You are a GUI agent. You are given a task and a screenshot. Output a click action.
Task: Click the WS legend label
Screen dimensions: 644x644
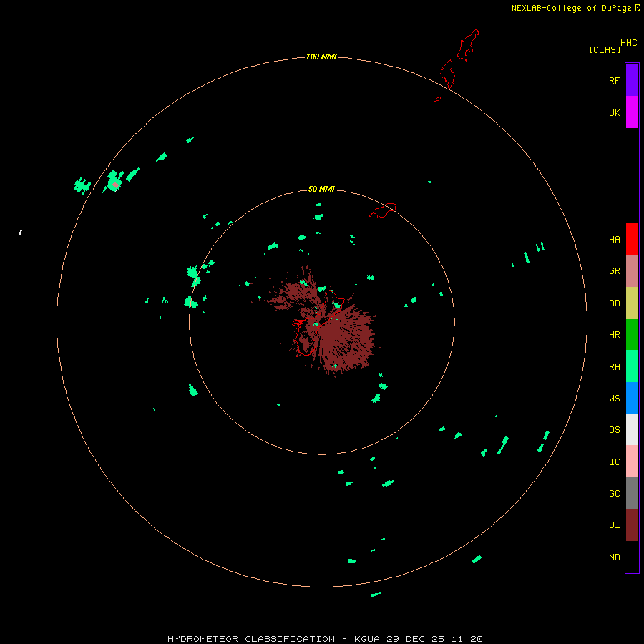614,399
